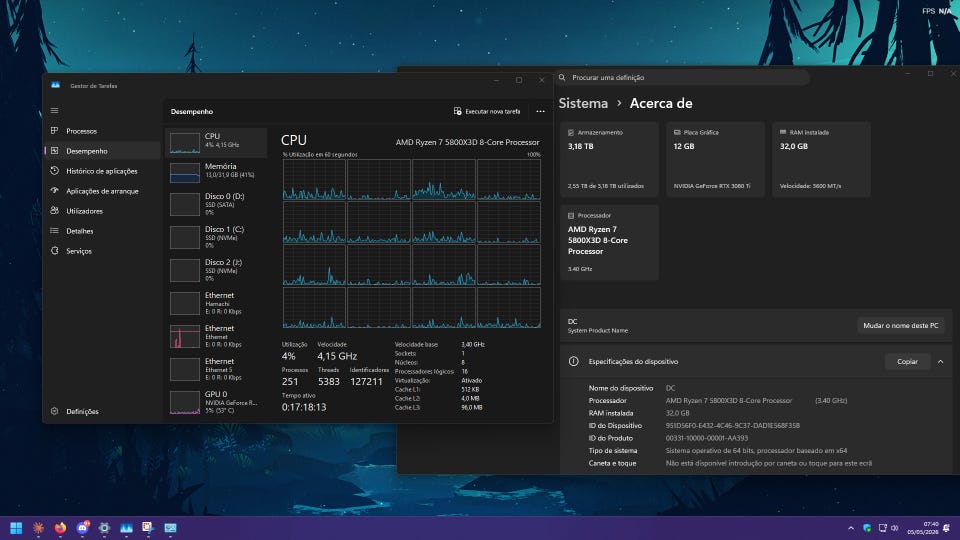This screenshot has height=540, width=960.
Task: Select the CPU performance graph entry
Action: point(216,143)
